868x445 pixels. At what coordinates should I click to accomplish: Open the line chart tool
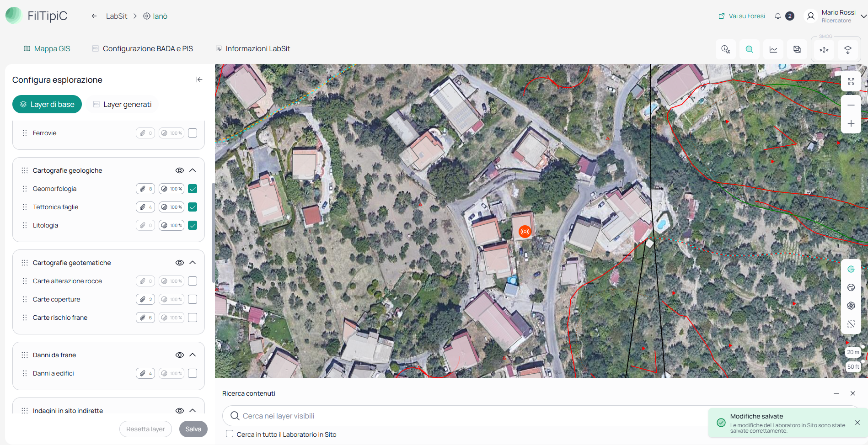(x=773, y=49)
